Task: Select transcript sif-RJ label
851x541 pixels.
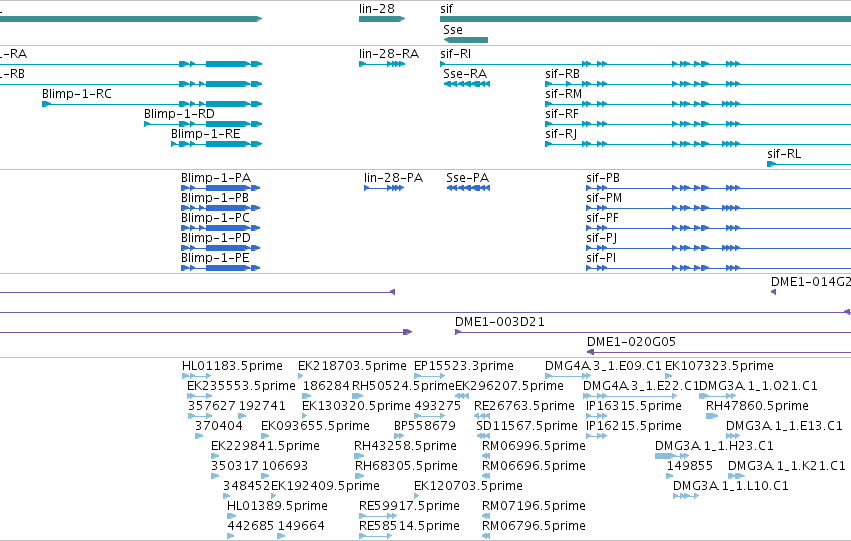Action: pos(561,134)
